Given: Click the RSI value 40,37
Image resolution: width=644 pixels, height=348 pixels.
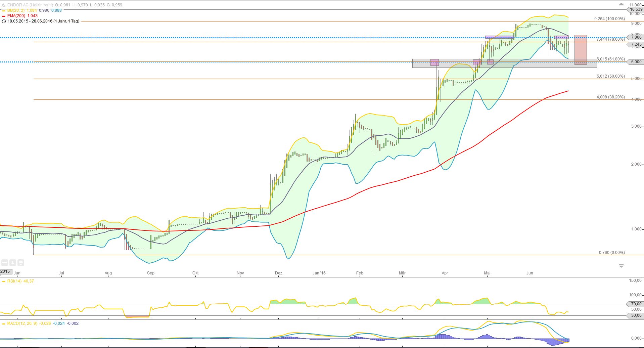Looking at the screenshot, I should click(29, 281).
